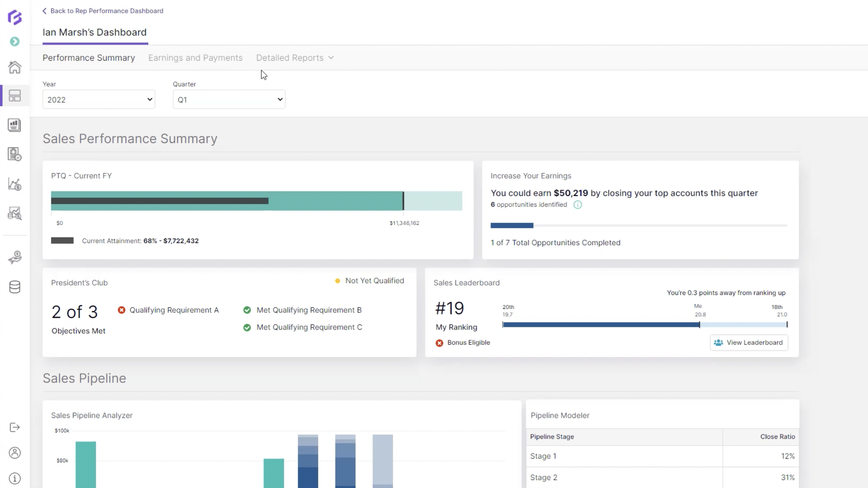Select the Performance Summary tab
The image size is (868, 488).
pyautogui.click(x=88, y=58)
